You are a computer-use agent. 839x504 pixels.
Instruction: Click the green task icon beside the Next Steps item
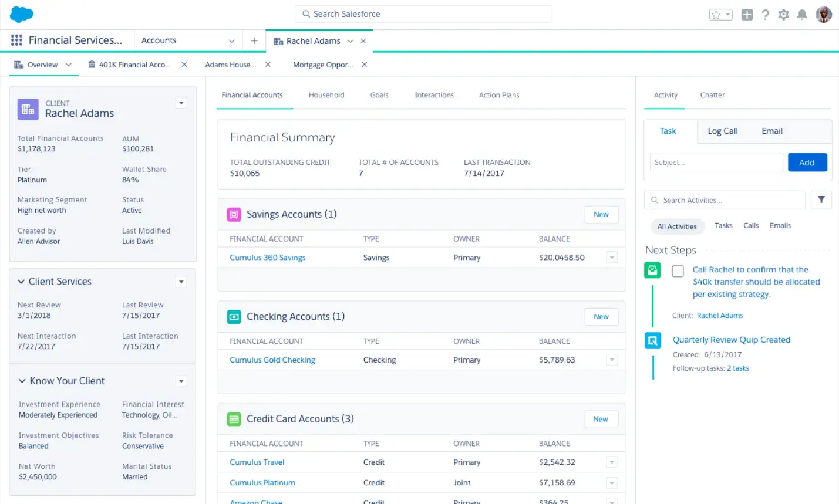tap(652, 270)
